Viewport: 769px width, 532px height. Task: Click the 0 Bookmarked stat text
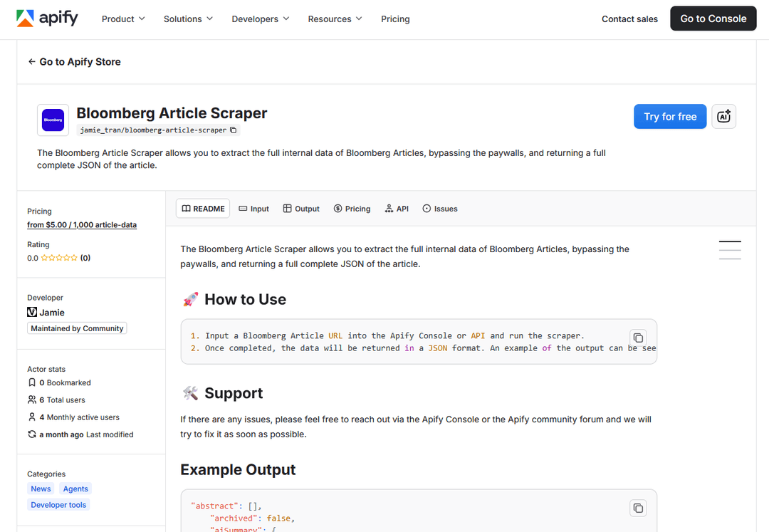pyautogui.click(x=66, y=382)
